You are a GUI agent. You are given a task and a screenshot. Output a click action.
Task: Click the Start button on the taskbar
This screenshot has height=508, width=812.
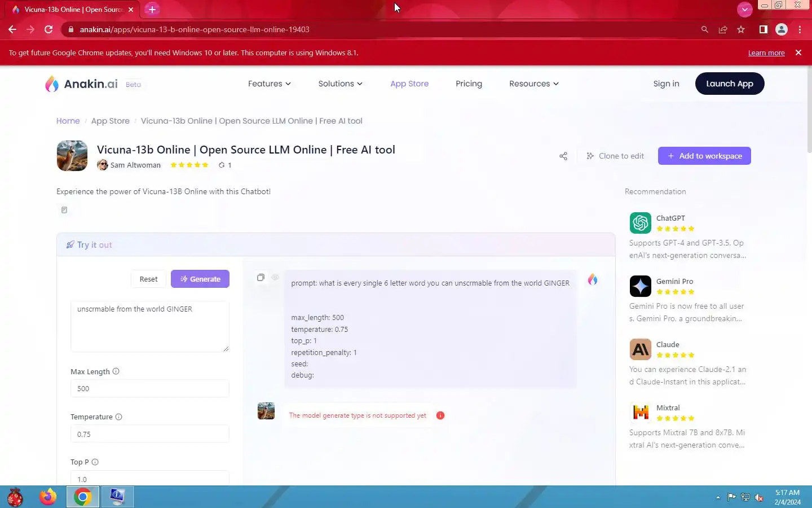[x=15, y=497]
